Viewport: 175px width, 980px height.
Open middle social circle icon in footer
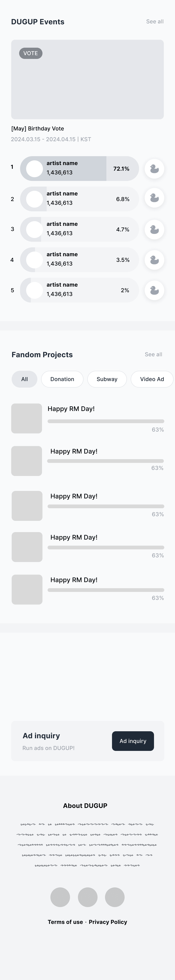point(88,897)
